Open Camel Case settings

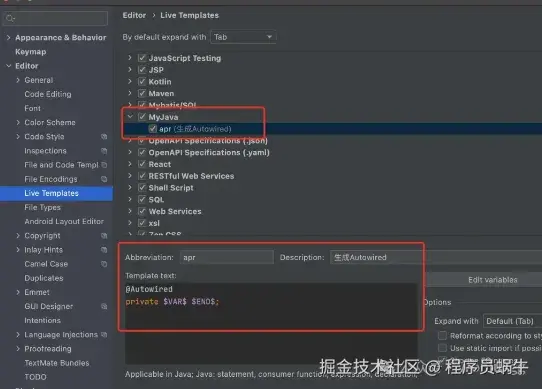(46, 264)
